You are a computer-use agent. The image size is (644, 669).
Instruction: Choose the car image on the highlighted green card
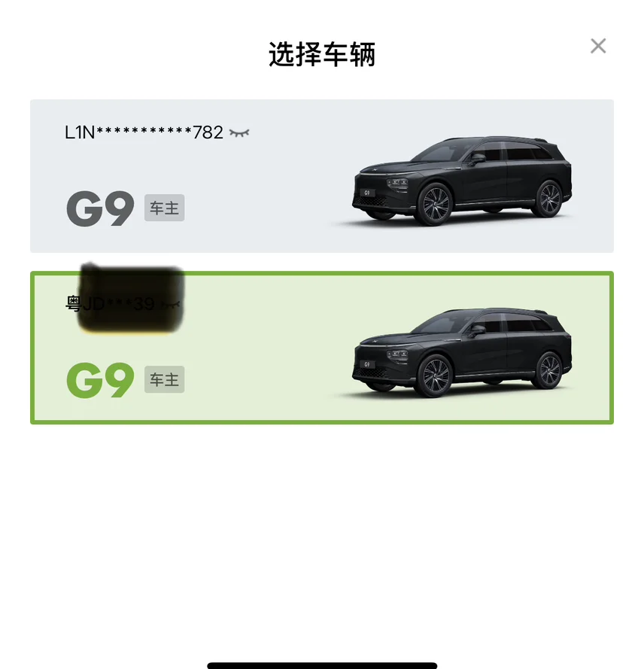(462, 352)
